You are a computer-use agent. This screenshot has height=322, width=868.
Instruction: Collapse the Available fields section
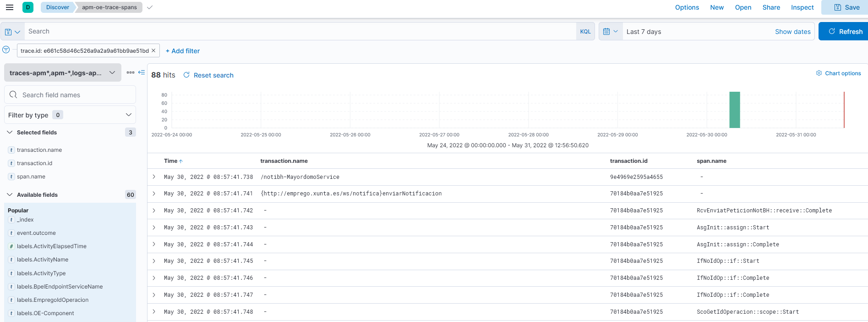[10, 194]
